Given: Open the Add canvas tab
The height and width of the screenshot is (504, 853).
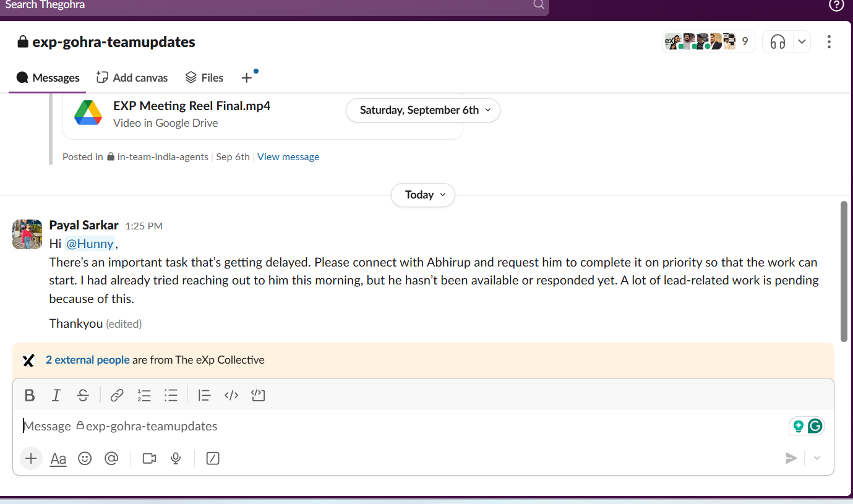Looking at the screenshot, I should (132, 77).
